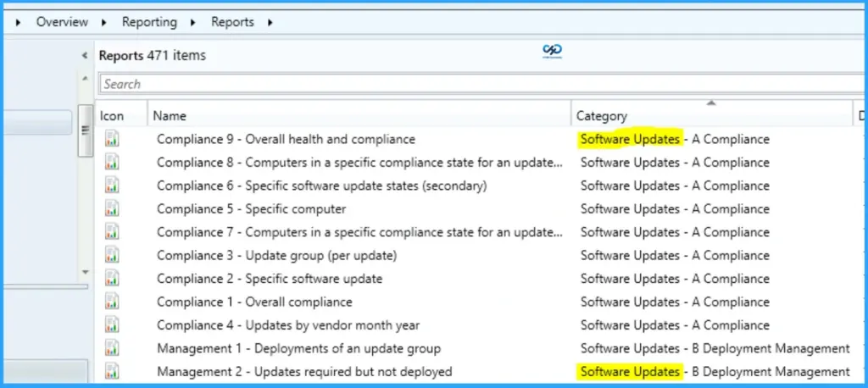
Task: Click report icon for Management 2 row
Action: point(112,371)
